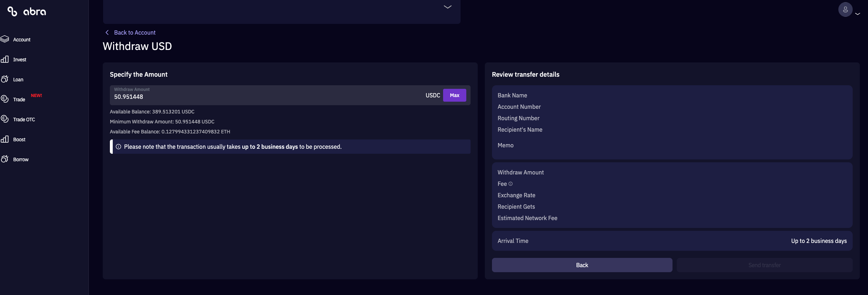
Task: Click the Fee row label
Action: pyautogui.click(x=502, y=184)
